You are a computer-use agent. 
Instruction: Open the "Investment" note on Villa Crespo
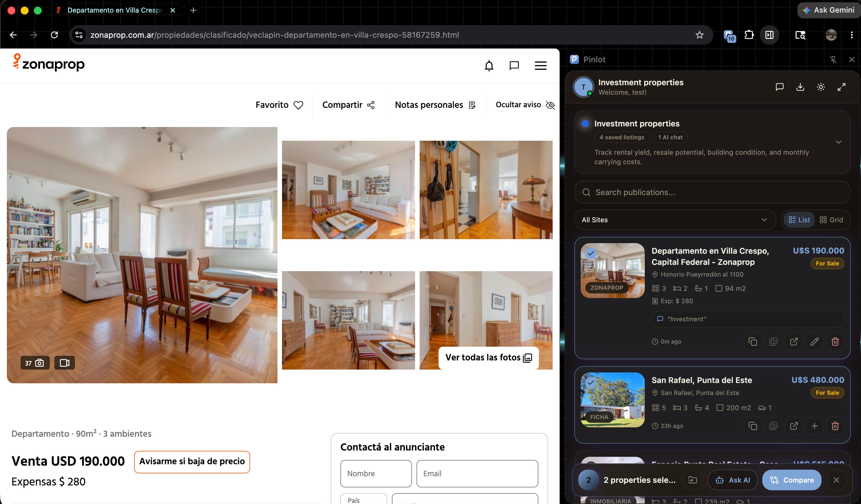click(x=747, y=319)
